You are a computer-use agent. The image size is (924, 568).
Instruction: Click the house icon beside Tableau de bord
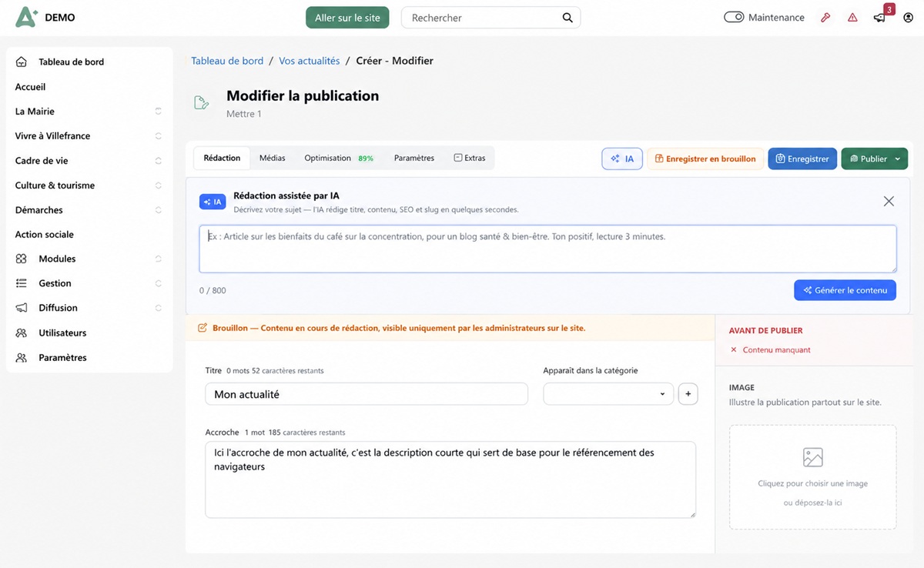tap(22, 62)
